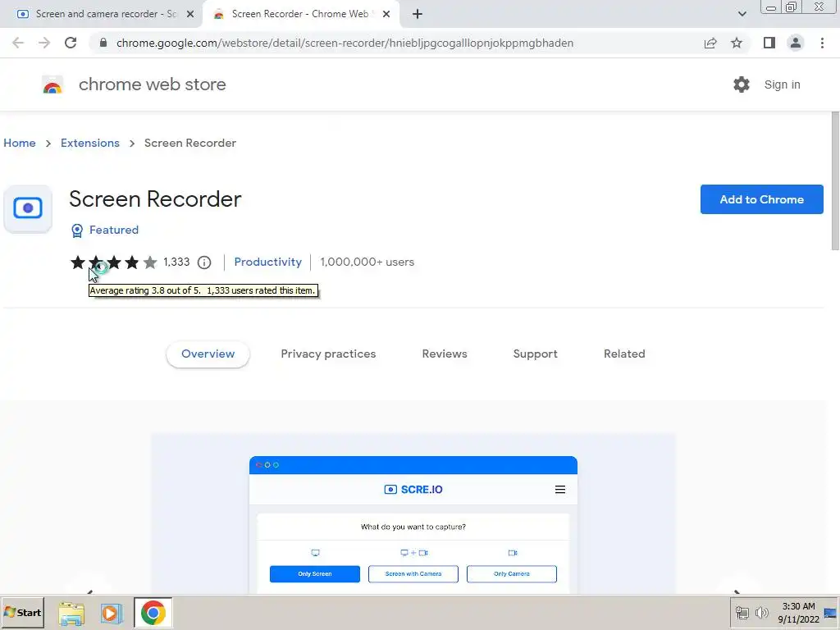Open the Support tab
The height and width of the screenshot is (630, 840).
(x=535, y=354)
